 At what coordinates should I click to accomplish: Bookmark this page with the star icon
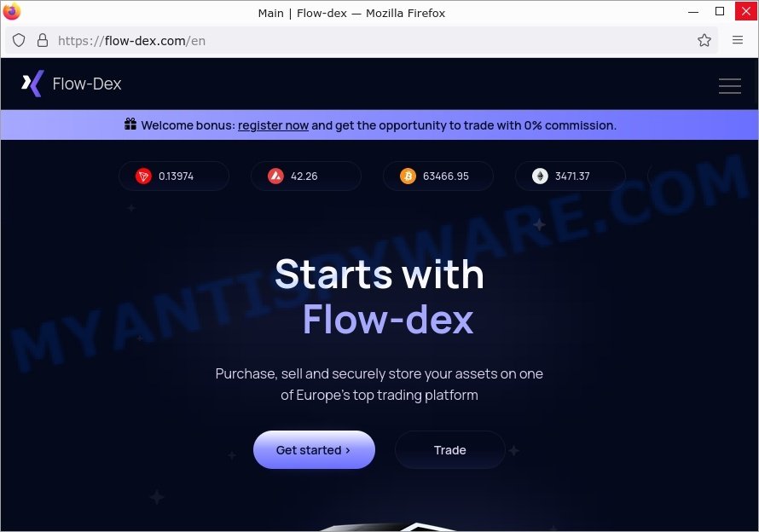pyautogui.click(x=704, y=40)
